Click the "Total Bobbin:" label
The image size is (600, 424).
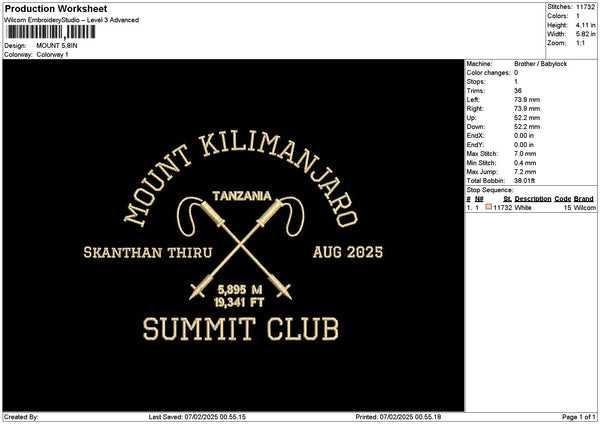486,181
